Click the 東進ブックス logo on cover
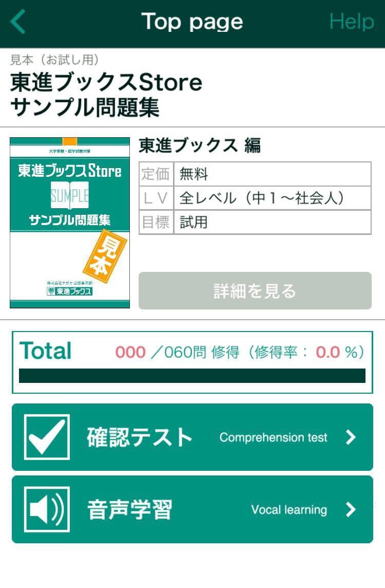Viewport: 385px width, 588px height. pyautogui.click(x=70, y=291)
